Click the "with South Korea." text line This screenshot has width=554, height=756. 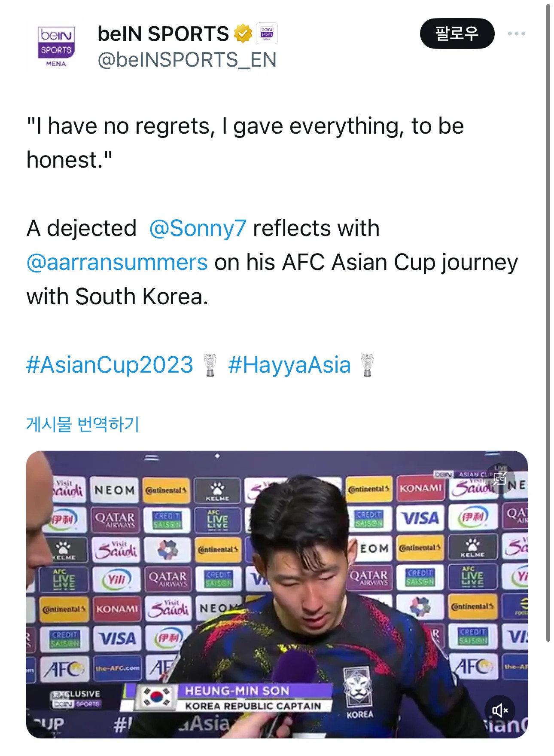click(x=117, y=297)
